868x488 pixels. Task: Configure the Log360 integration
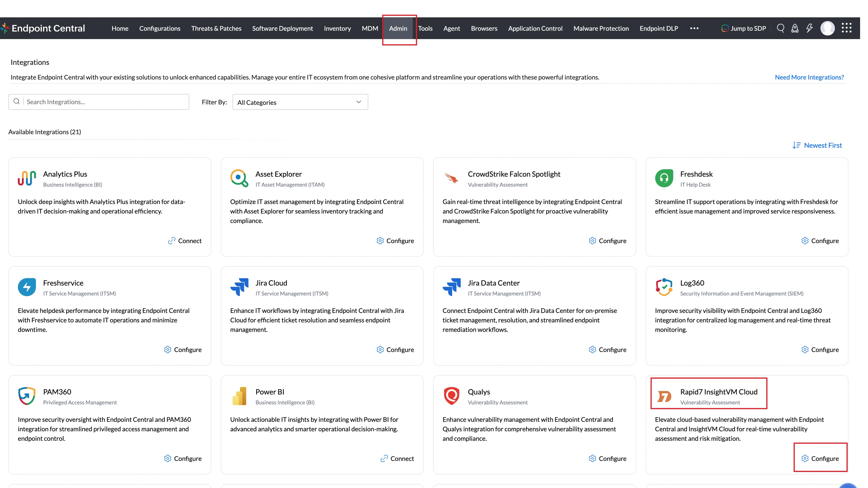point(820,350)
